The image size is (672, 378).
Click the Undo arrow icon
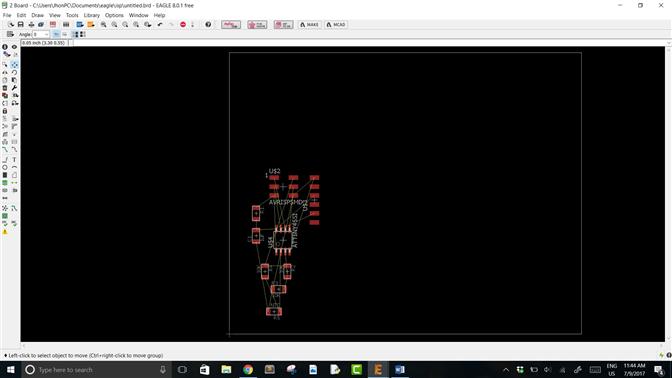[160, 24]
